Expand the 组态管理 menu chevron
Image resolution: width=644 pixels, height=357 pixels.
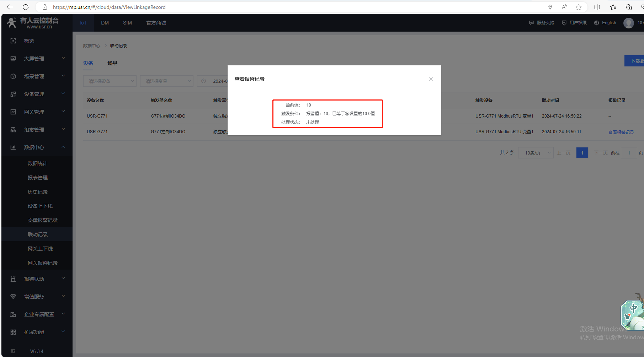pyautogui.click(x=63, y=129)
